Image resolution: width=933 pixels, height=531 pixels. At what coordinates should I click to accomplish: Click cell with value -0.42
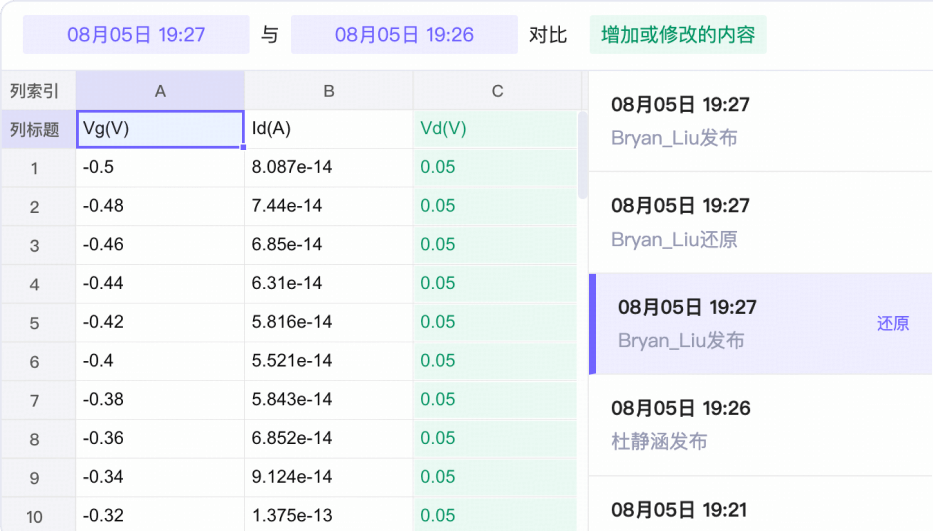click(160, 323)
